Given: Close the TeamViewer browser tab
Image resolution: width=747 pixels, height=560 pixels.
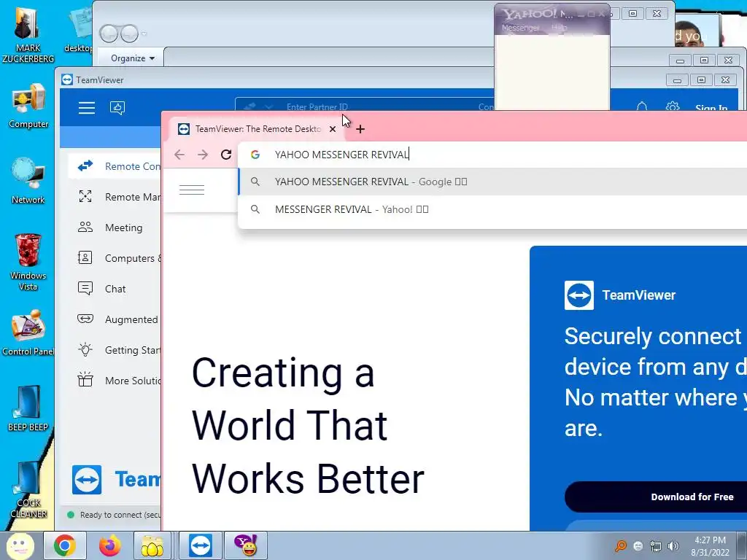Looking at the screenshot, I should [333, 129].
